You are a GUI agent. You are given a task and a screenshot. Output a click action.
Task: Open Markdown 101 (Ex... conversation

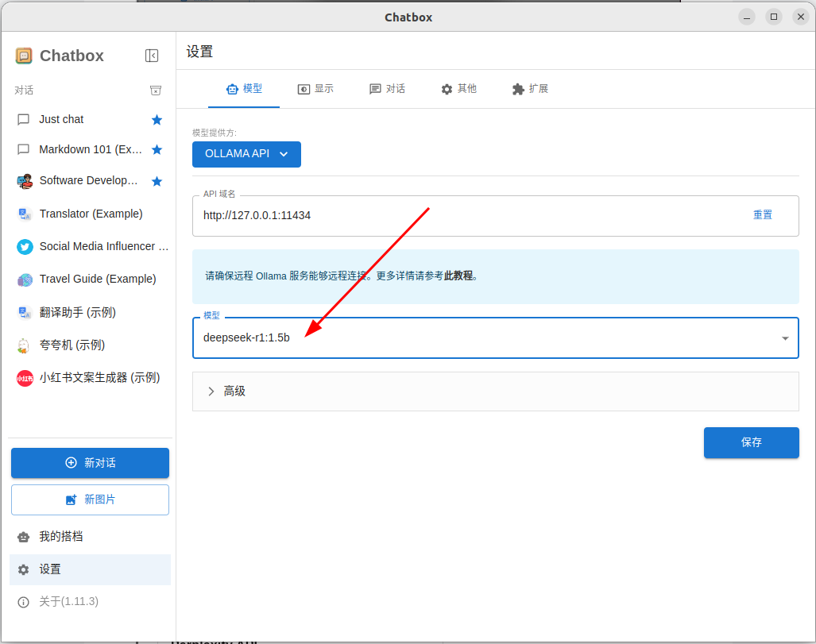coord(90,150)
